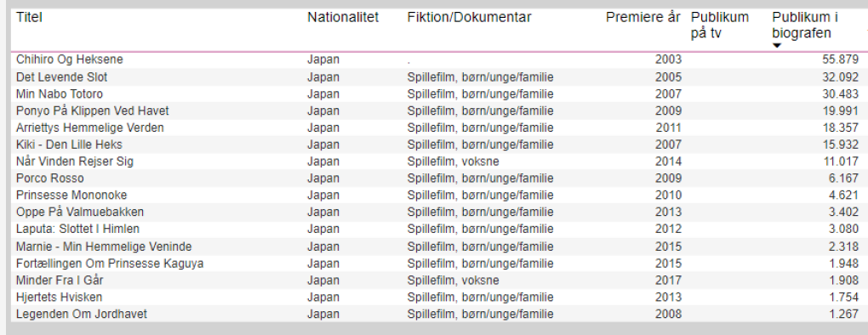This screenshot has height=335, width=868.
Task: Select the Chihiro Og Heksene title
Action: [x=70, y=60]
